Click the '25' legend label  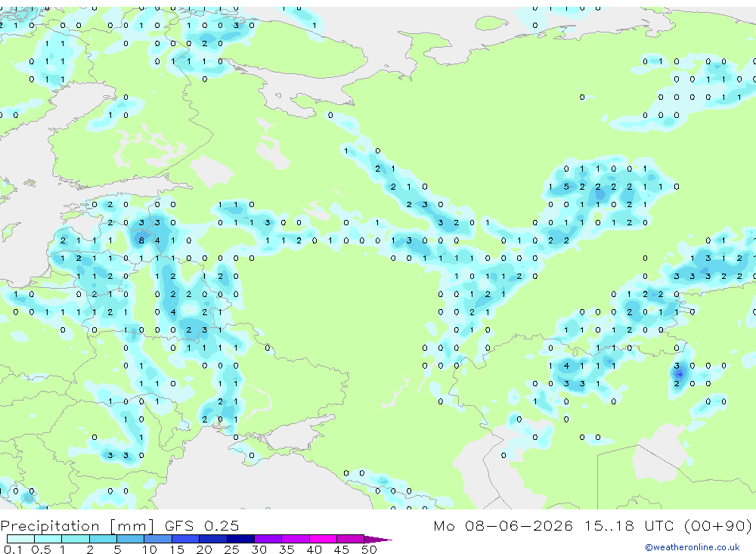click(231, 549)
